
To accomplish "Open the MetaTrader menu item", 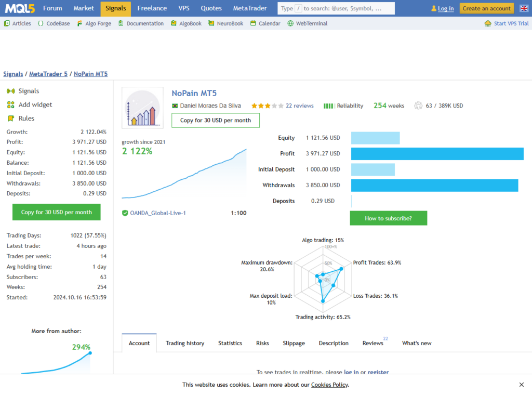I will (250, 8).
